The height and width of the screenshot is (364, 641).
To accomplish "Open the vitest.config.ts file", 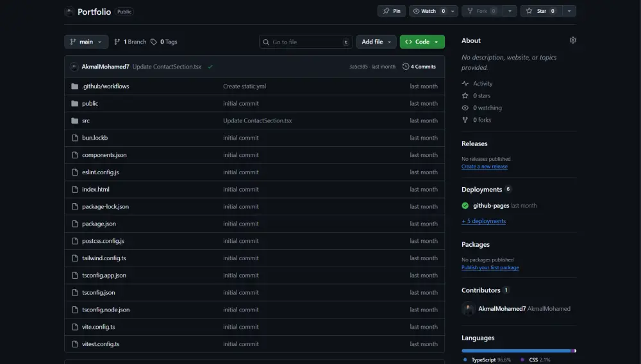I will (101, 344).
